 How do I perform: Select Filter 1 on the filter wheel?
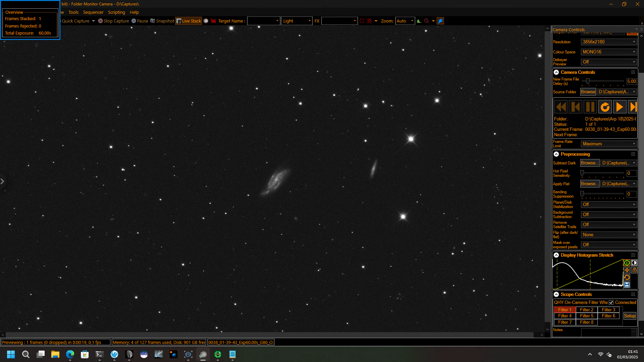point(565,310)
